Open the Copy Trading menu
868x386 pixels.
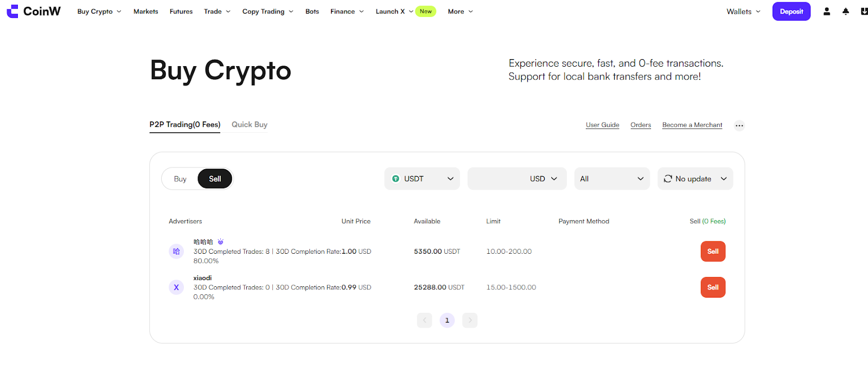(268, 11)
